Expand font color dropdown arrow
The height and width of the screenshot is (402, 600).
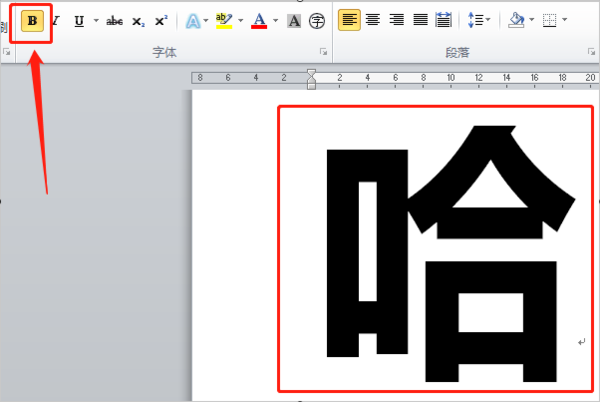[275, 20]
